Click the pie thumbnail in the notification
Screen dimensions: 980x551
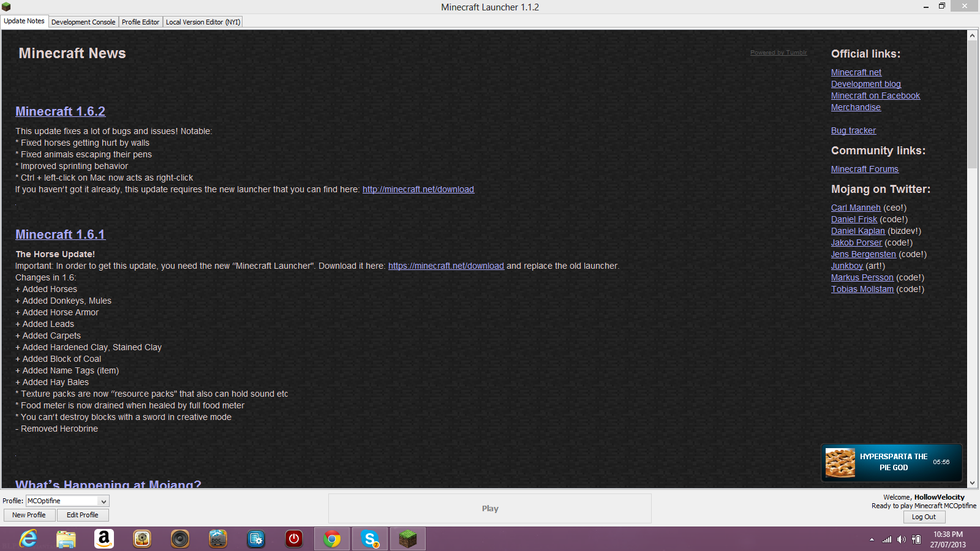pos(840,462)
